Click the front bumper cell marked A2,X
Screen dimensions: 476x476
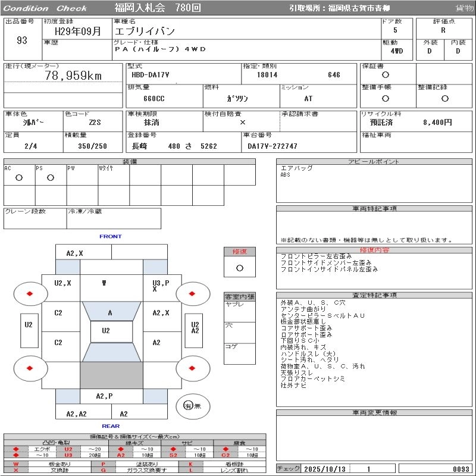tap(74, 253)
